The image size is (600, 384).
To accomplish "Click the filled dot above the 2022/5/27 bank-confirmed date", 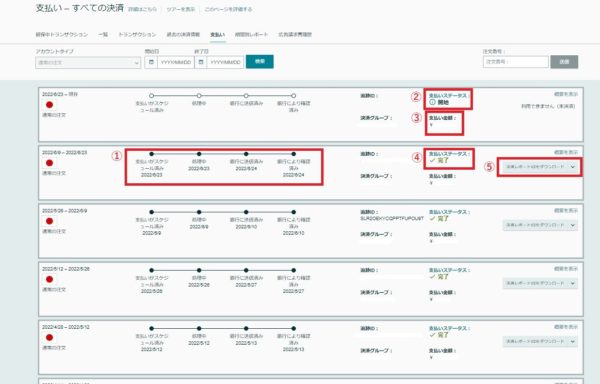I will pyautogui.click(x=293, y=270).
